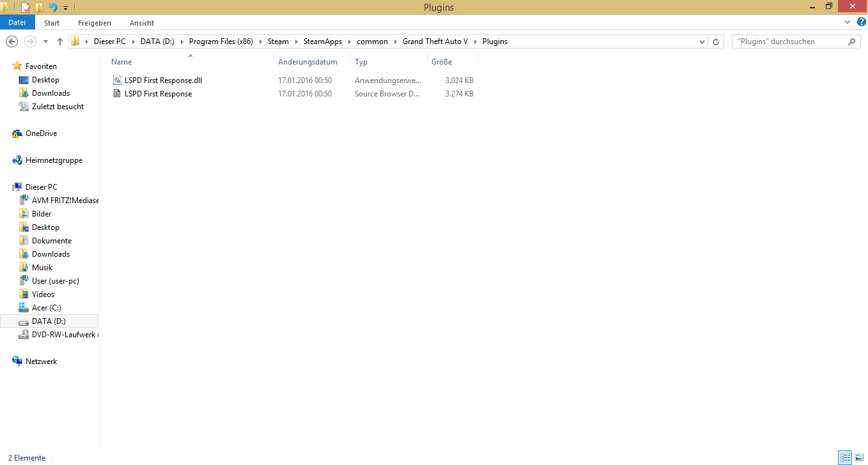
Task: Switch to the Freigeben ribbon tab
Action: pyautogui.click(x=95, y=22)
